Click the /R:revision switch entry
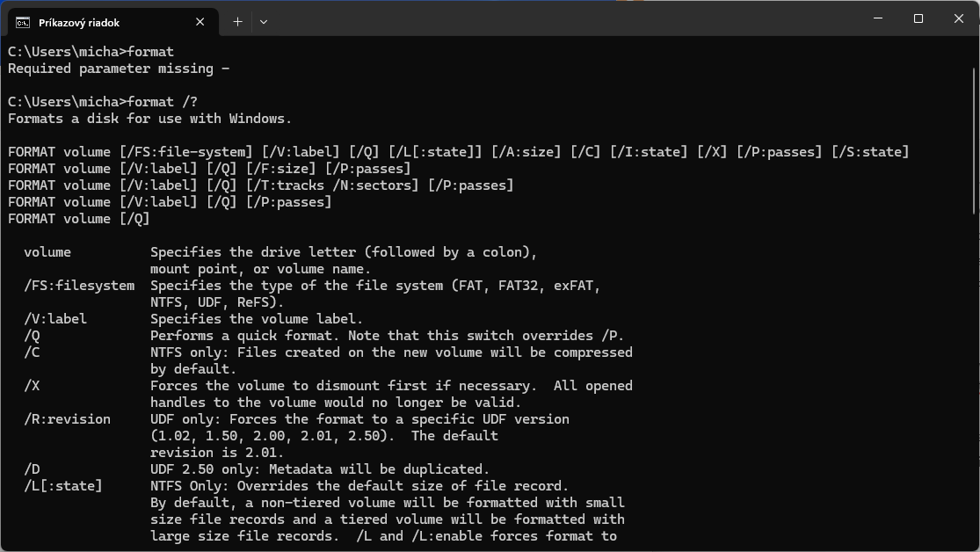980x552 pixels. point(68,419)
